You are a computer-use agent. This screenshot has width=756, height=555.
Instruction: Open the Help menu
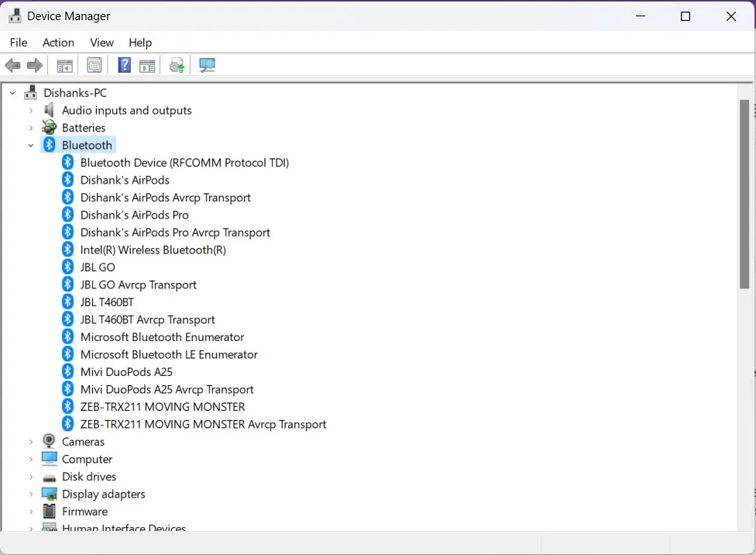pyautogui.click(x=140, y=43)
